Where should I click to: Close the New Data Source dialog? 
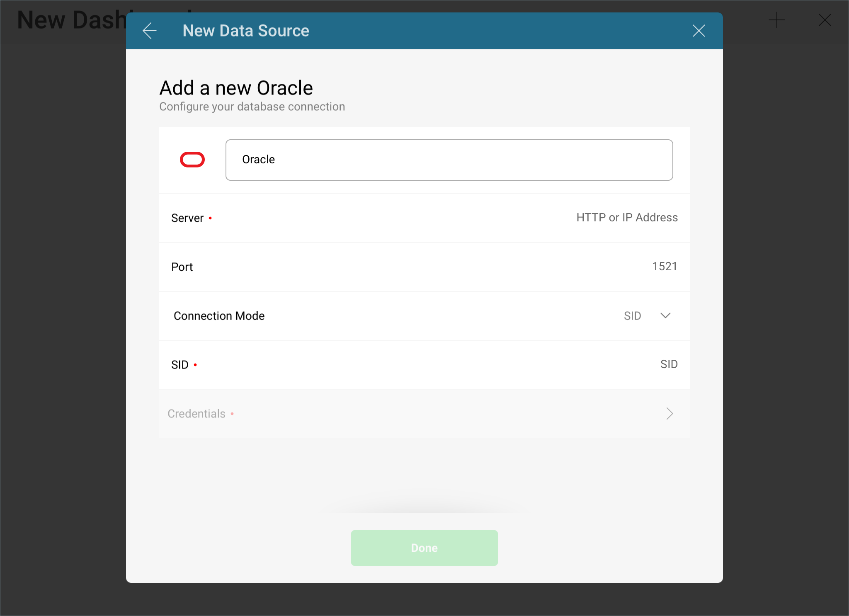[x=699, y=31]
